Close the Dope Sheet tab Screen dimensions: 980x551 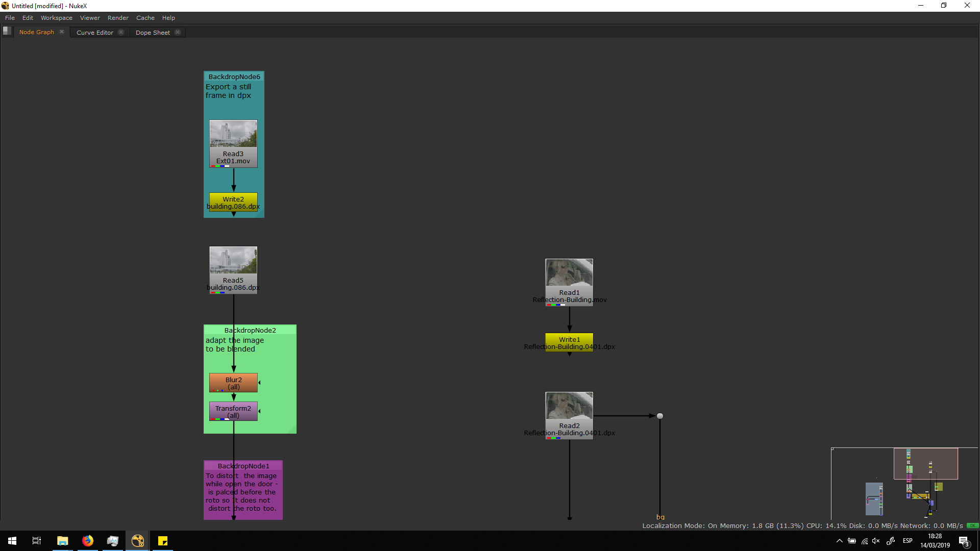pos(178,32)
